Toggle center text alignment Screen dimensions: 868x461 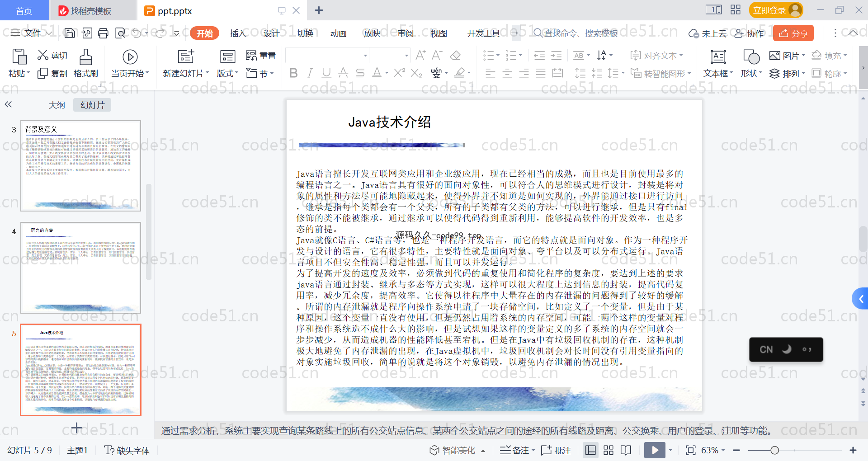507,73
